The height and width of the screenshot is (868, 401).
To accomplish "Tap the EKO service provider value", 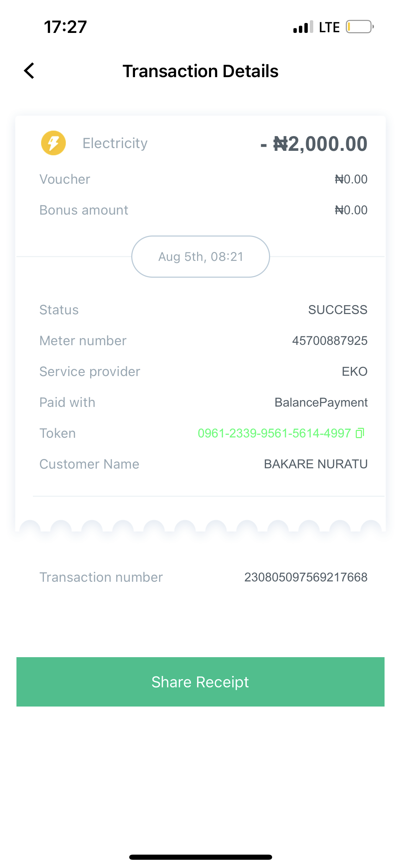I will pyautogui.click(x=354, y=372).
